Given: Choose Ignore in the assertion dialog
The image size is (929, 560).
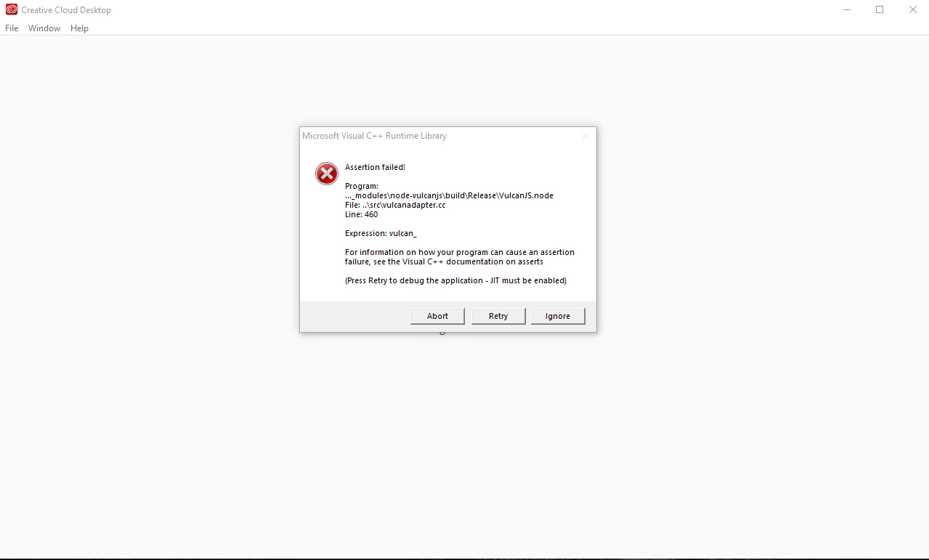Looking at the screenshot, I should [x=558, y=316].
